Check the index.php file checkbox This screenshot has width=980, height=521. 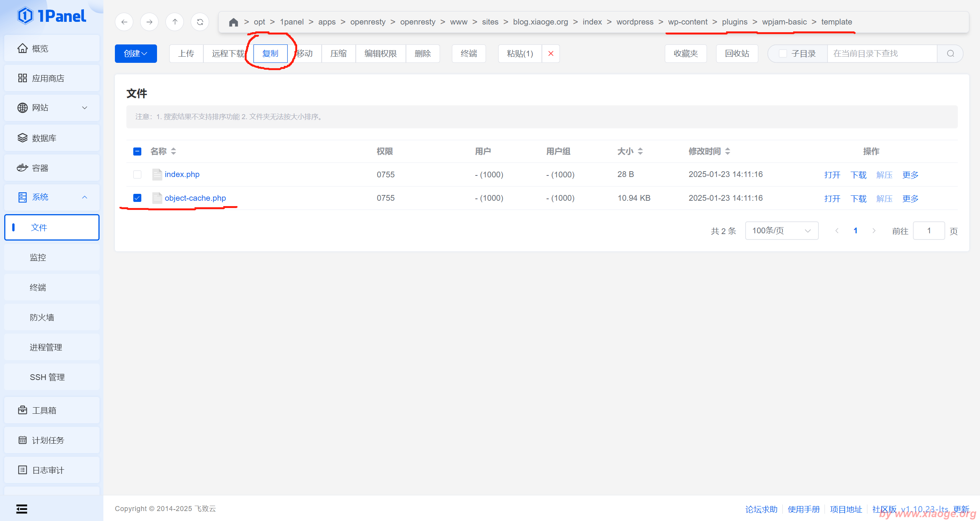pyautogui.click(x=137, y=175)
